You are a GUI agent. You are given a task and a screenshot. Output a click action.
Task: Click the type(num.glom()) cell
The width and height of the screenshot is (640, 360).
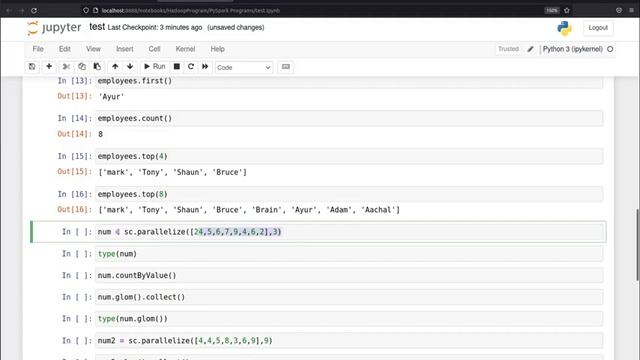[x=349, y=319]
